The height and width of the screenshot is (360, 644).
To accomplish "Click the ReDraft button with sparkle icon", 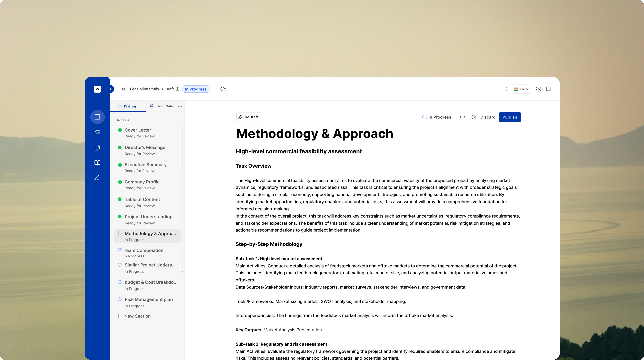I will (x=248, y=117).
